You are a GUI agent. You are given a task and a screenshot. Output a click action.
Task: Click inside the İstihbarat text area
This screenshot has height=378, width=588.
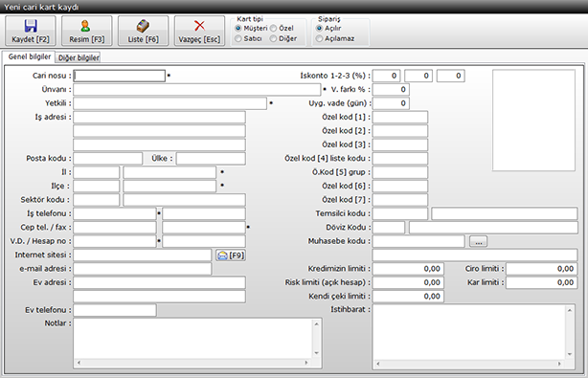[x=468, y=333]
